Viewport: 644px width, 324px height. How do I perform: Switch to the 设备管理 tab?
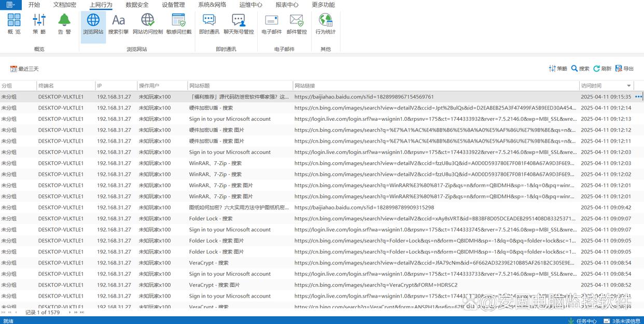(173, 5)
